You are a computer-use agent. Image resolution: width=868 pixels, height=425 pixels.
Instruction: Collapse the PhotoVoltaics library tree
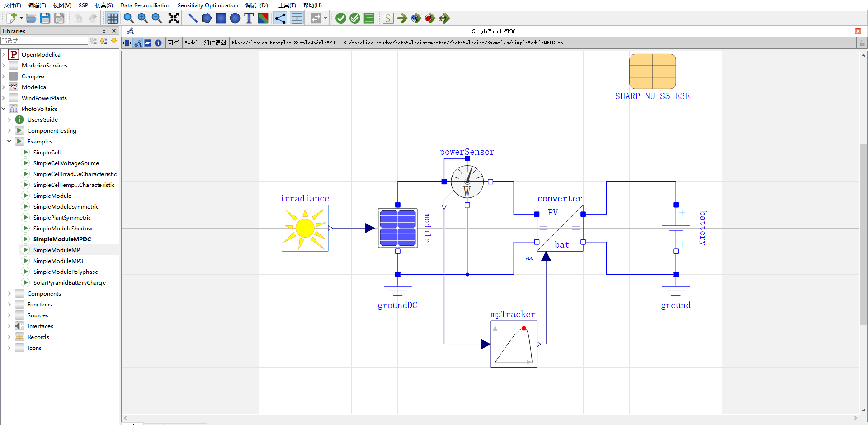click(x=4, y=109)
